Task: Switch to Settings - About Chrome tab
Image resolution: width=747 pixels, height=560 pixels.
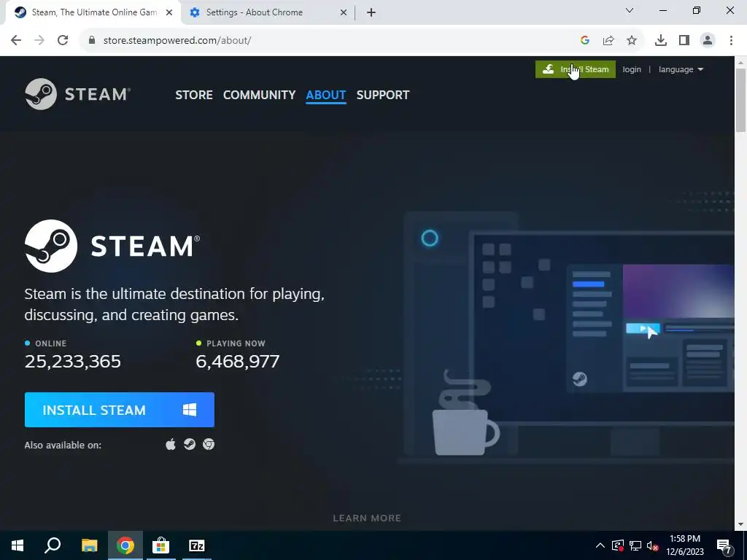Action: point(268,12)
